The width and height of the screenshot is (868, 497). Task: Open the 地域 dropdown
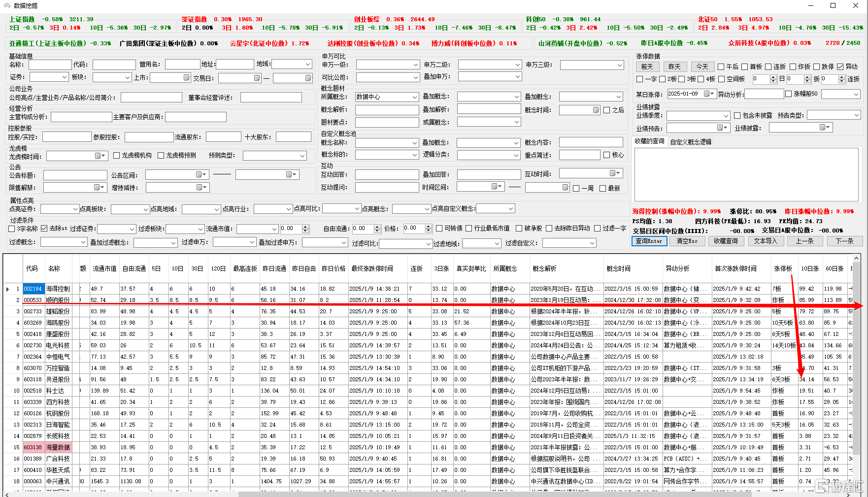308,64
